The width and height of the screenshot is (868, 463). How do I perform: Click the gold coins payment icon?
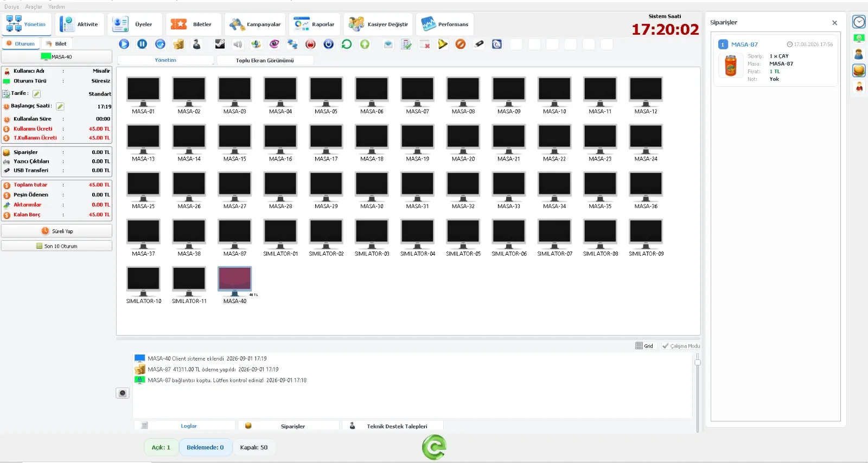[178, 44]
